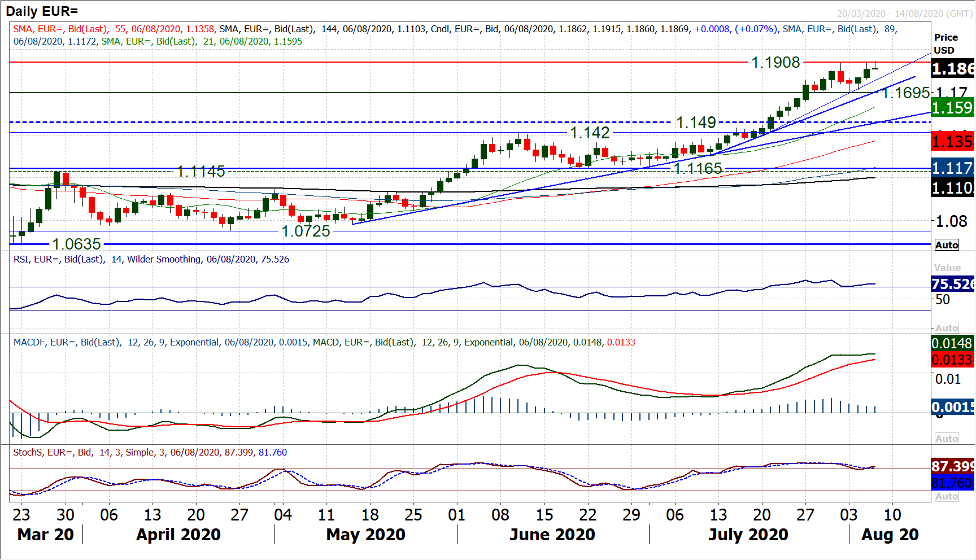Image resolution: width=976 pixels, height=560 pixels.
Task: Open the StochS indicator legend text
Action: pyautogui.click(x=150, y=452)
